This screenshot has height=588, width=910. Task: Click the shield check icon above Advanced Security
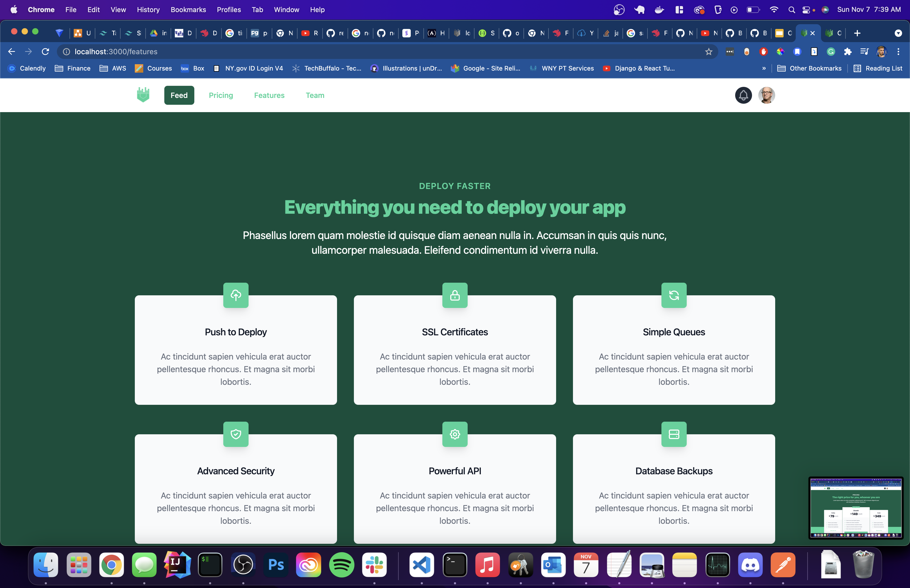pos(236,434)
